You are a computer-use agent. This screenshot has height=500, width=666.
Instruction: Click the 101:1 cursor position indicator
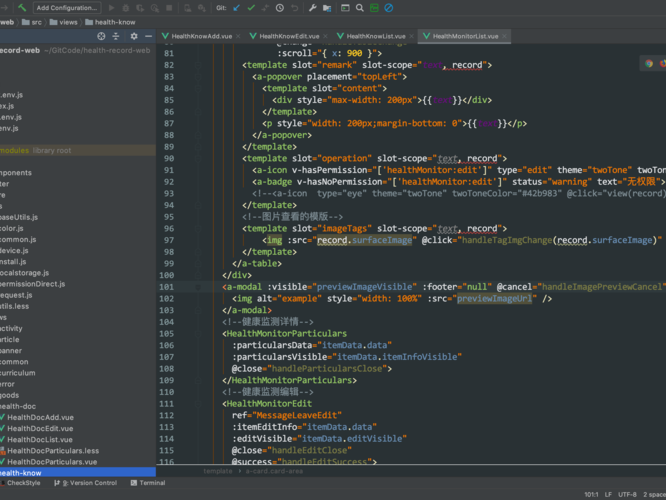click(591, 494)
